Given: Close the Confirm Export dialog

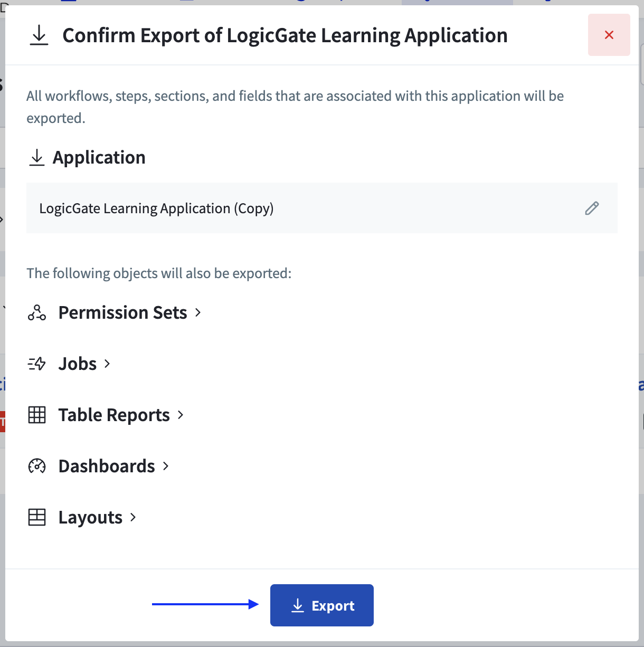Looking at the screenshot, I should (609, 35).
